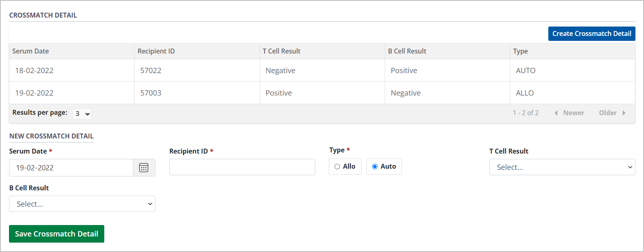Select the row dated 19-02-2022 in table
Screen dimensions: 644x252
pos(34,93)
